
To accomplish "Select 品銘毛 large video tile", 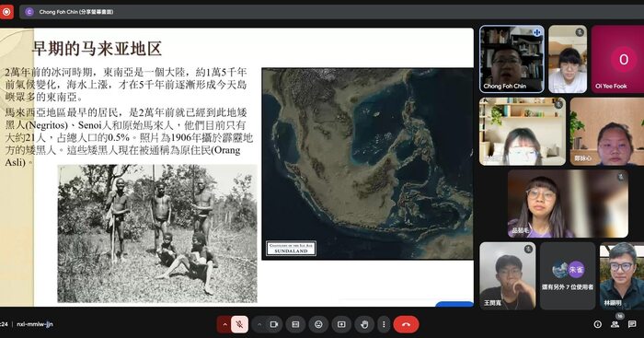I will click(568, 204).
